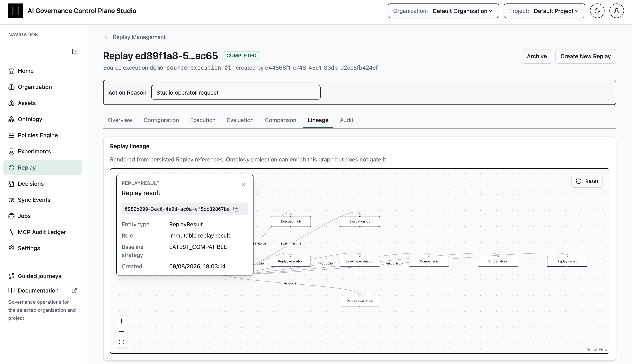Toggle dark mode with moon icon
This screenshot has height=364, width=632.
pyautogui.click(x=597, y=11)
